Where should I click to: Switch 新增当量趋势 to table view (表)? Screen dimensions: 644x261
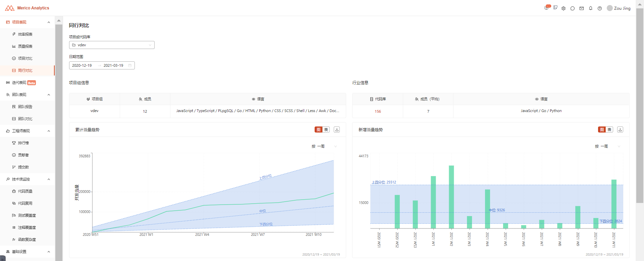click(x=609, y=129)
